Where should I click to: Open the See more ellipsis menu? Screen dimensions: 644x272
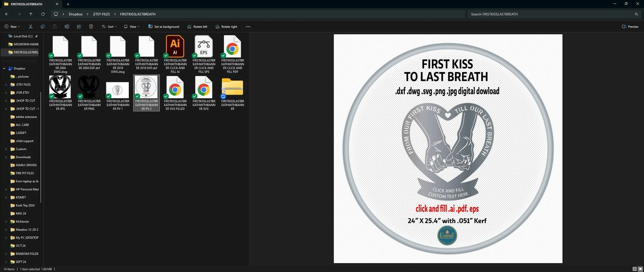[248, 27]
